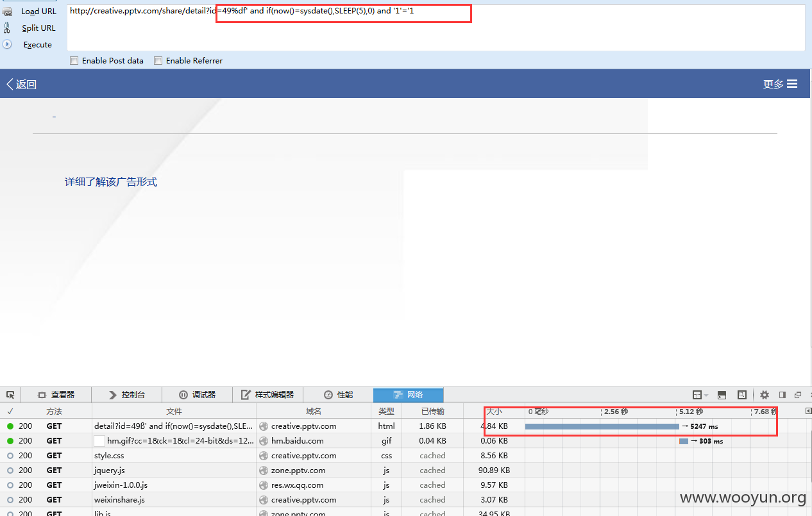Sort requests by the ✓ status column

coord(10,412)
